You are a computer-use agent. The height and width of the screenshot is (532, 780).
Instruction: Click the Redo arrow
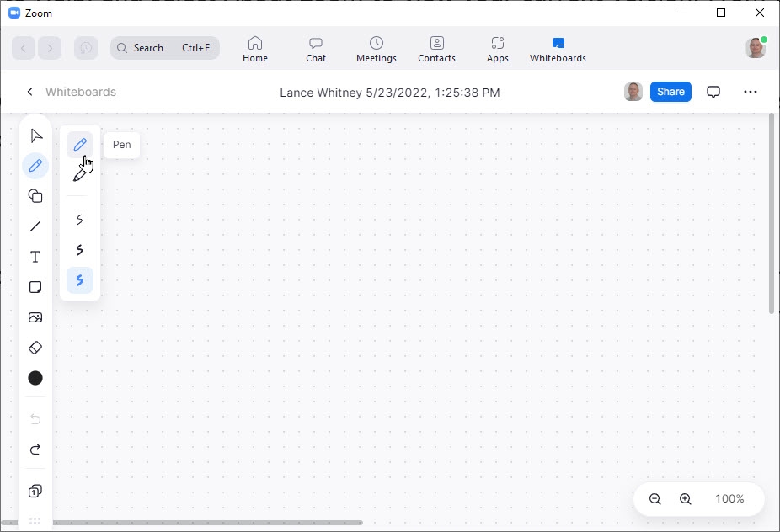(35, 449)
